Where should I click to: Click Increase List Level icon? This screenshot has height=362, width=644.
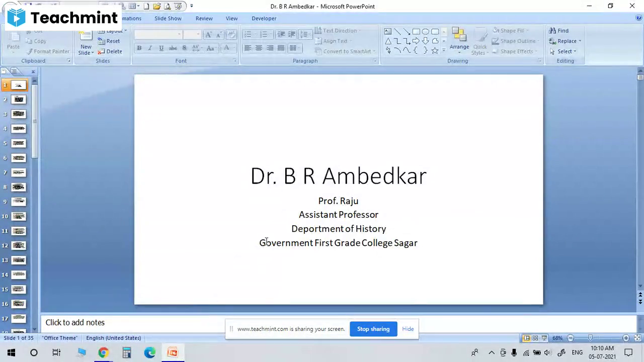click(x=292, y=34)
